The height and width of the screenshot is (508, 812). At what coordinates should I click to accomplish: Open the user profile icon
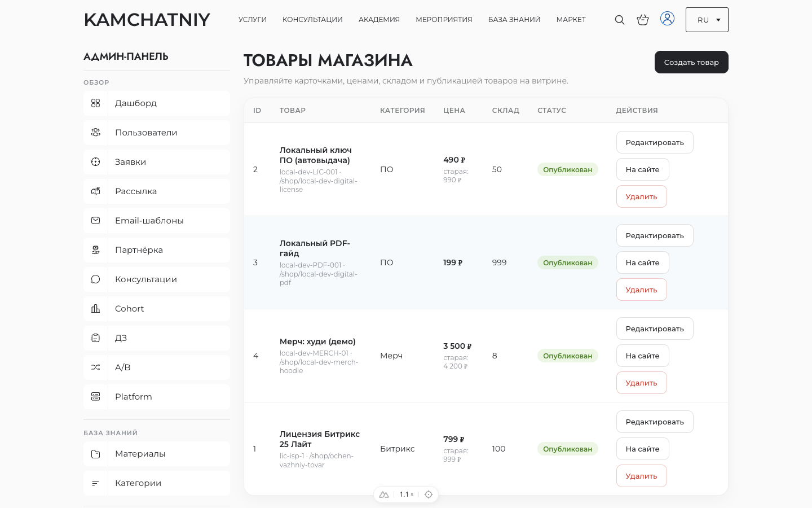(667, 19)
